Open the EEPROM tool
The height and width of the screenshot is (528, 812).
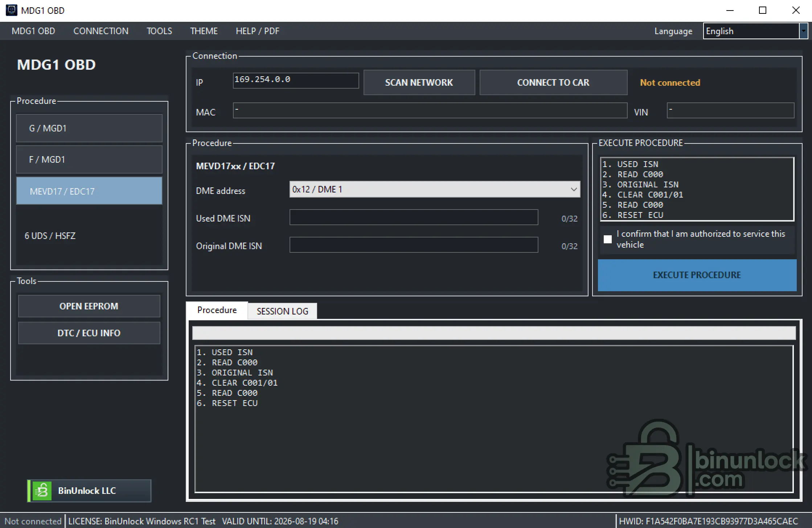[x=89, y=306]
